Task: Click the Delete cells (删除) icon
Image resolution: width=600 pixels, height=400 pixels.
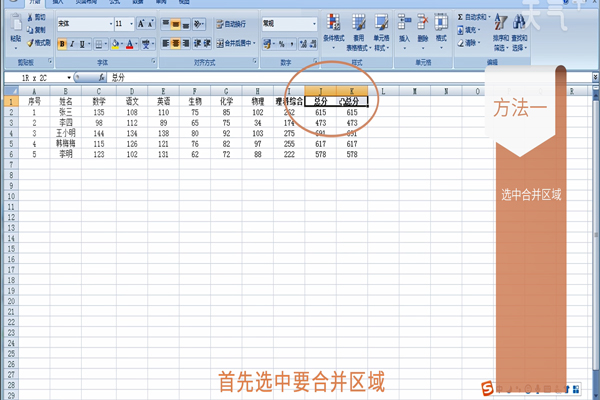Action: (422, 22)
